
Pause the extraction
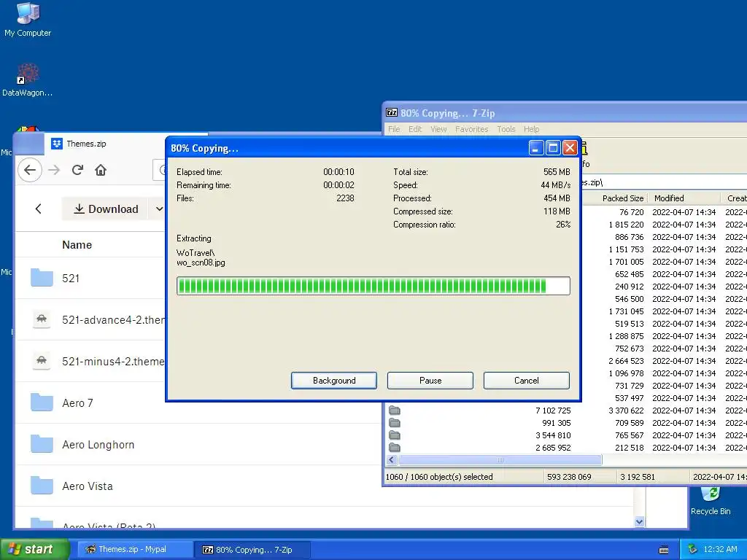click(430, 381)
